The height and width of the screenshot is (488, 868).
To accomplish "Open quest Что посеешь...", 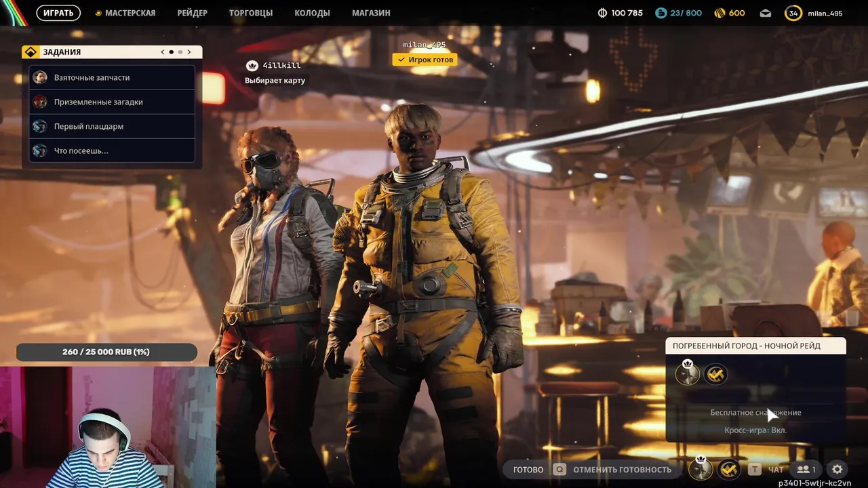I will tap(112, 150).
